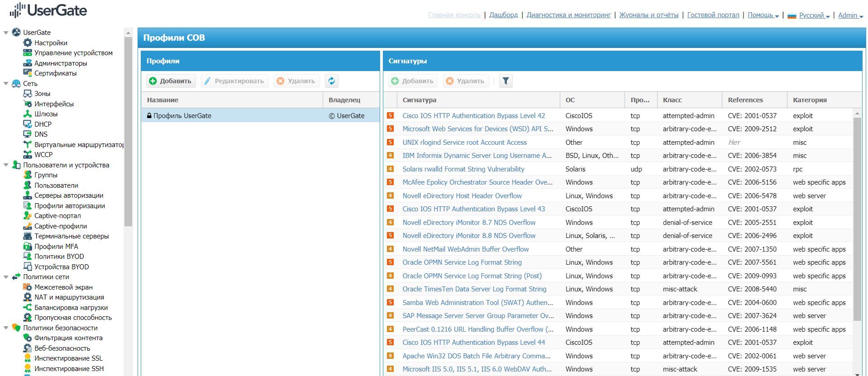Open Виртуальные маршрутизаторы tree item
Image resolution: width=868 pixels, height=376 pixels.
(79, 145)
